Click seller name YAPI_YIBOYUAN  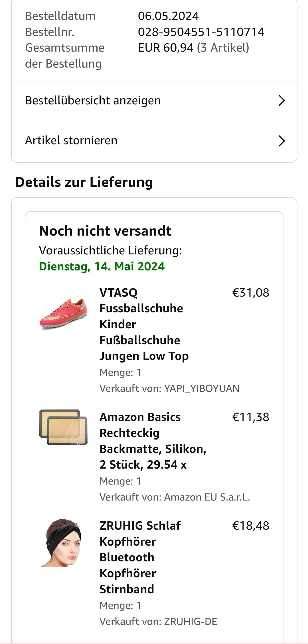coord(201,388)
